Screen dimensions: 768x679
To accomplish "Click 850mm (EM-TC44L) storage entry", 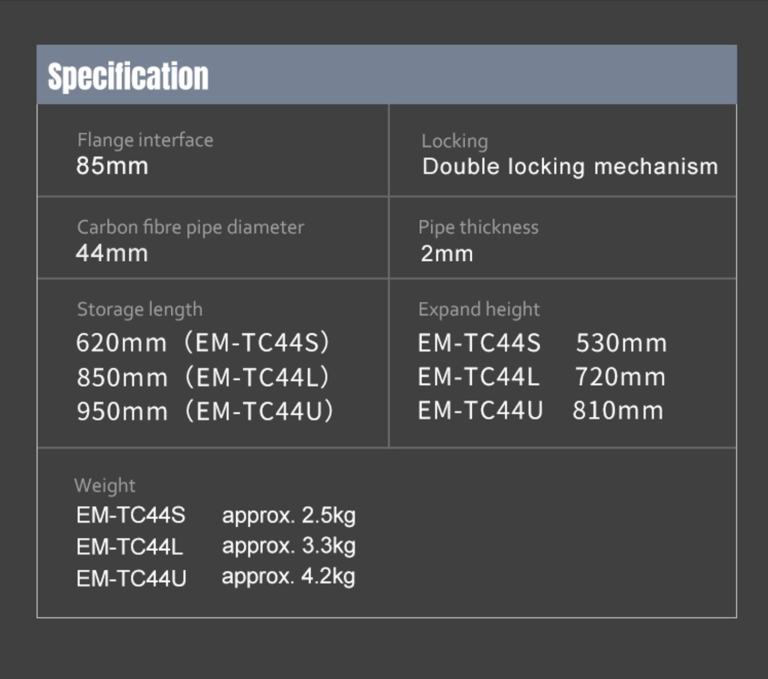I will click(203, 377).
